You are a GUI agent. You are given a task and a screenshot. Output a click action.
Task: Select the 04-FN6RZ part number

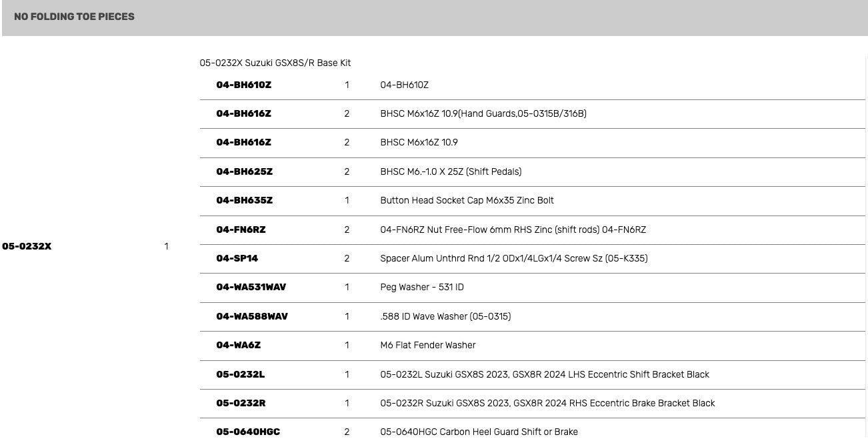(241, 230)
